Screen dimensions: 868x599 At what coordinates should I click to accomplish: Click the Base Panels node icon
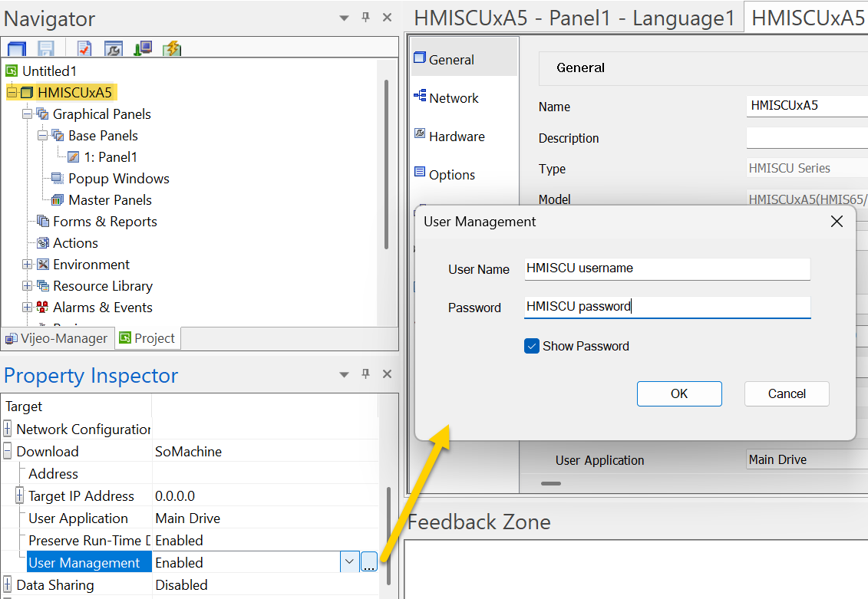click(58, 136)
